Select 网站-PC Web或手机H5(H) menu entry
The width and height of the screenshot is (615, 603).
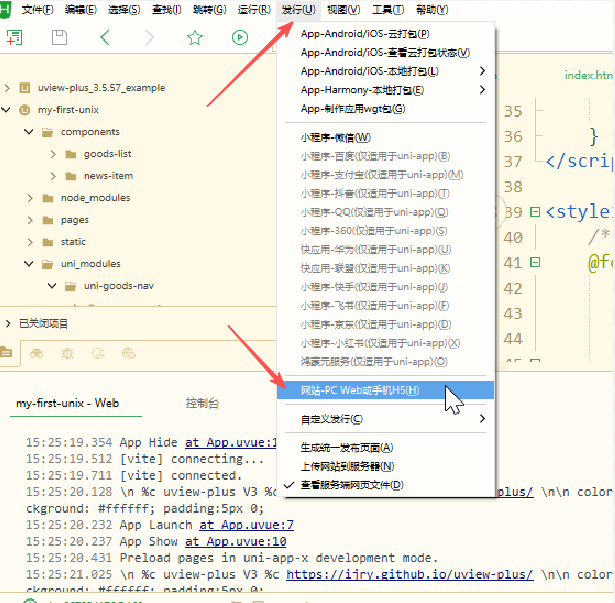point(385,390)
